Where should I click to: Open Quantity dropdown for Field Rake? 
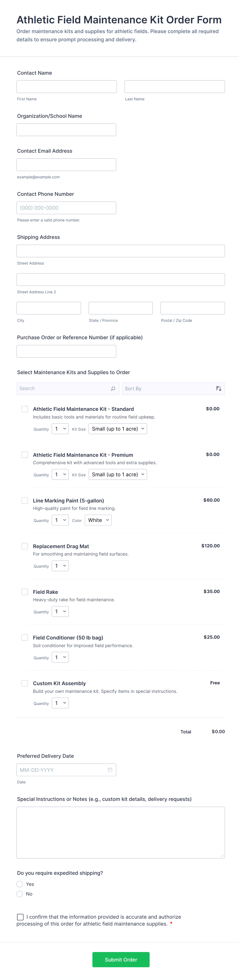(x=60, y=611)
